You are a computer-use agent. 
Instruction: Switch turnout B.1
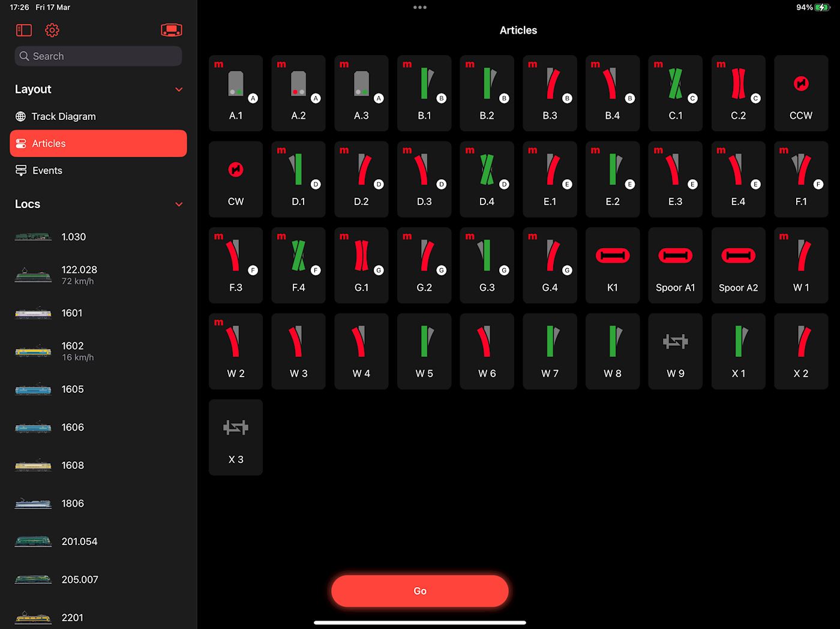pyautogui.click(x=424, y=93)
